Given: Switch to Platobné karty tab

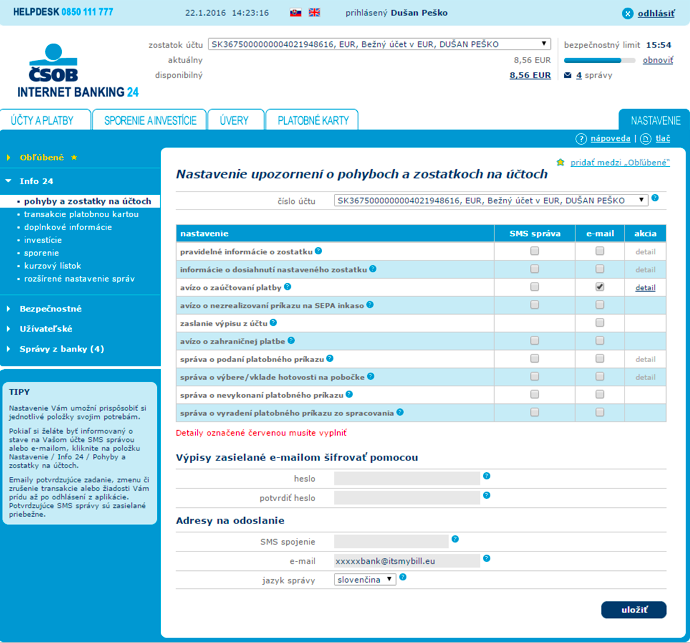Looking at the screenshot, I should pos(313,120).
